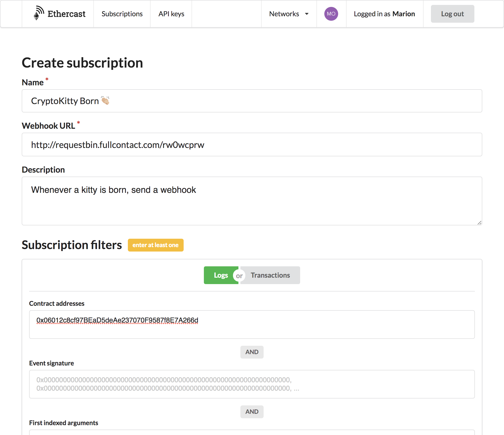
Task: Click the 'enter at least one' label
Action: (155, 245)
